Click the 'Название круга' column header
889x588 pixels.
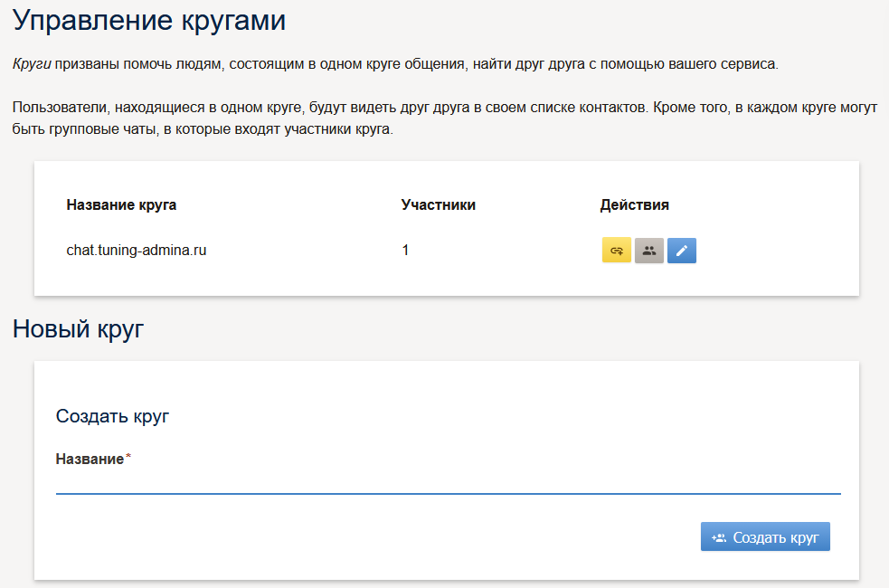tap(121, 204)
